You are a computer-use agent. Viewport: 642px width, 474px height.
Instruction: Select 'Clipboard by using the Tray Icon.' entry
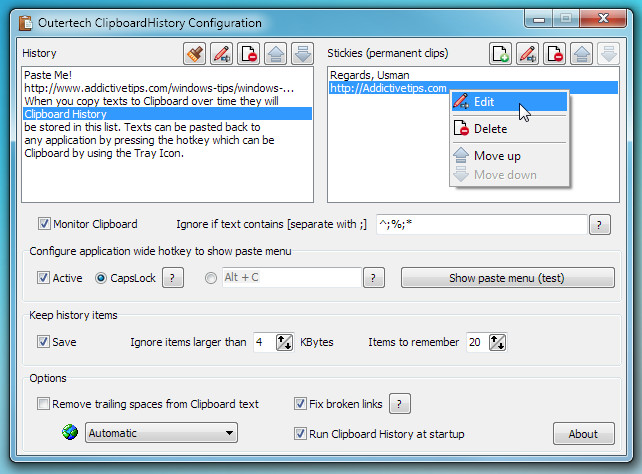point(167,153)
